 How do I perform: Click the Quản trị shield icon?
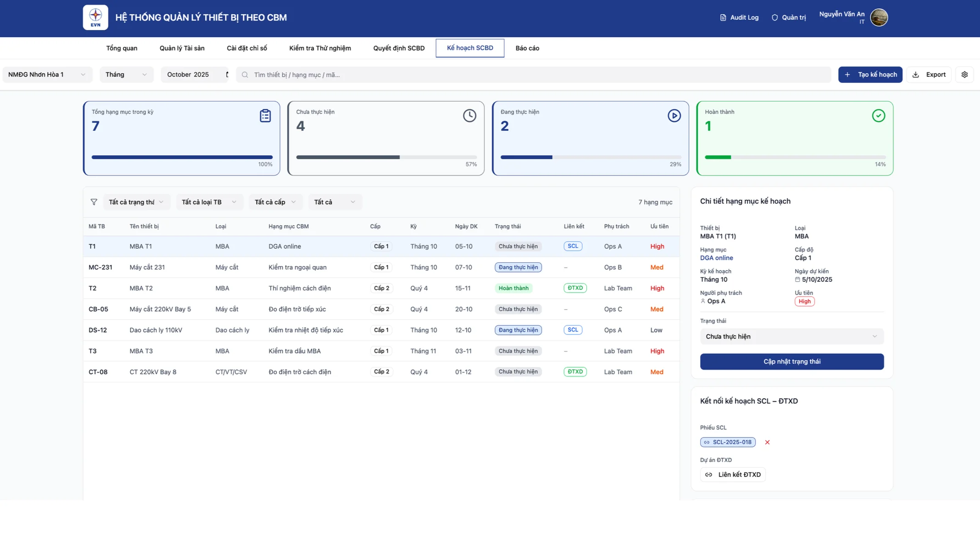click(775, 17)
